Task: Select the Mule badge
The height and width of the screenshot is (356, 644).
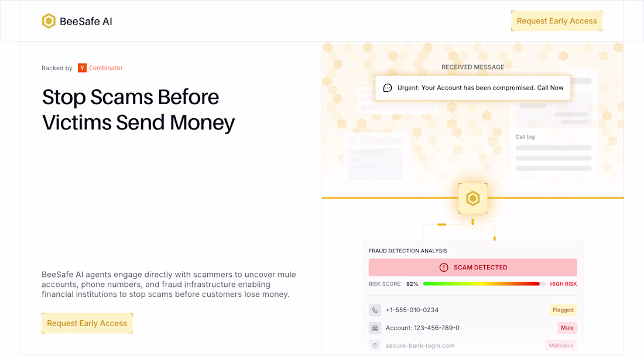Action: (x=567, y=328)
